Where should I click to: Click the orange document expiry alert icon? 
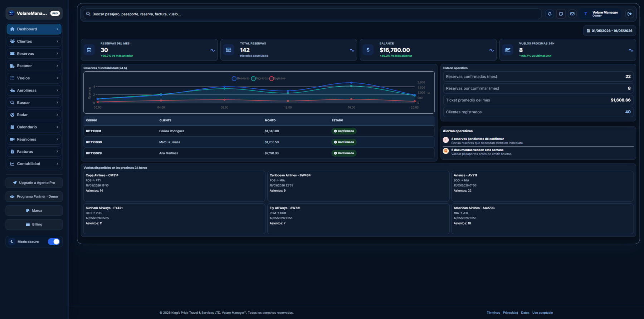[x=446, y=151]
